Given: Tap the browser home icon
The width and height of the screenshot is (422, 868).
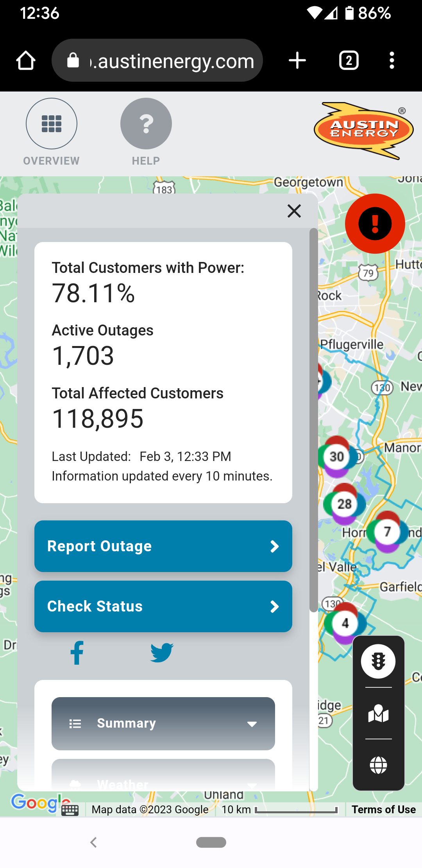Looking at the screenshot, I should [x=26, y=61].
